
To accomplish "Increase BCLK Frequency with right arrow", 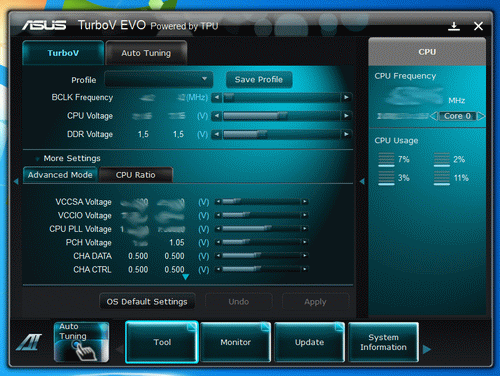I will pyautogui.click(x=346, y=97).
